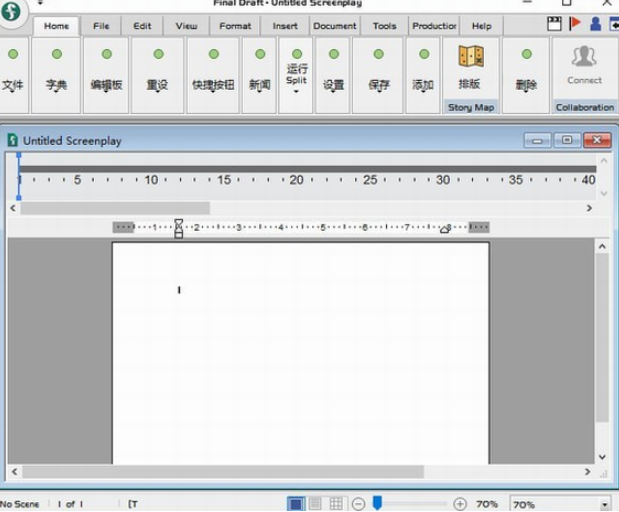Click the 快捷按钮 ribbon button
Screen dimensions: 619x512
pyautogui.click(x=213, y=75)
